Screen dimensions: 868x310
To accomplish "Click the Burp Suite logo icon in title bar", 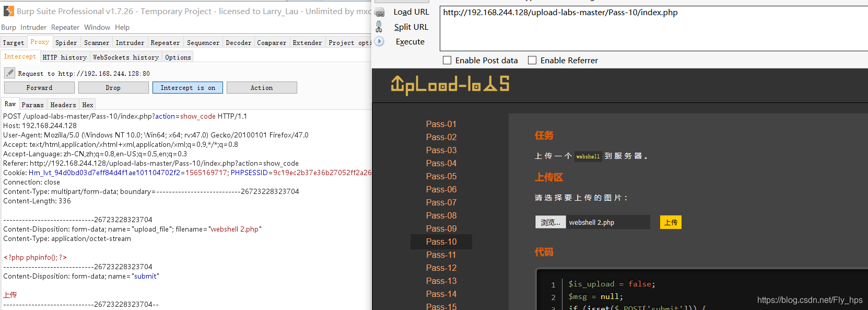I will pyautogui.click(x=9, y=11).
